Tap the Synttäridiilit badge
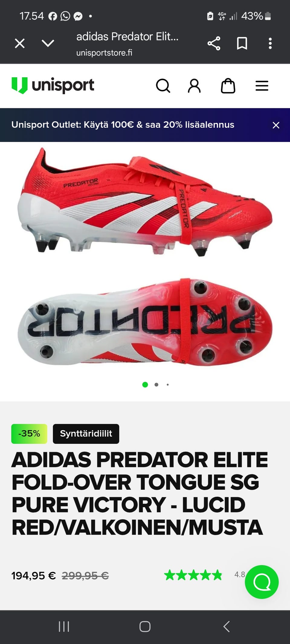 pos(86,434)
